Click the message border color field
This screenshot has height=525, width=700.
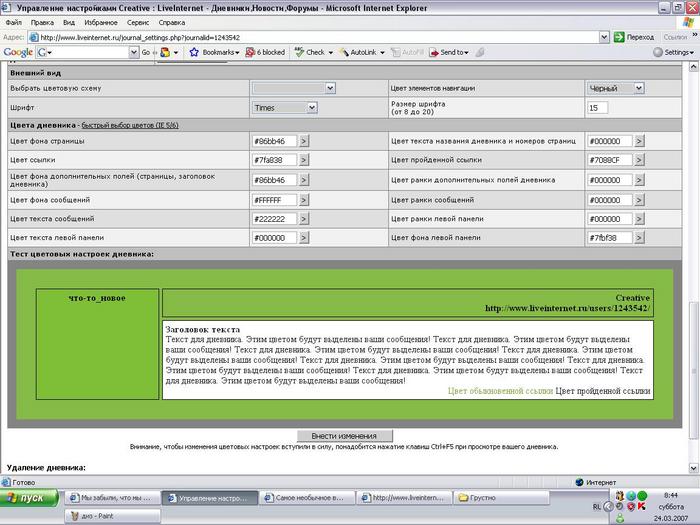coord(610,200)
